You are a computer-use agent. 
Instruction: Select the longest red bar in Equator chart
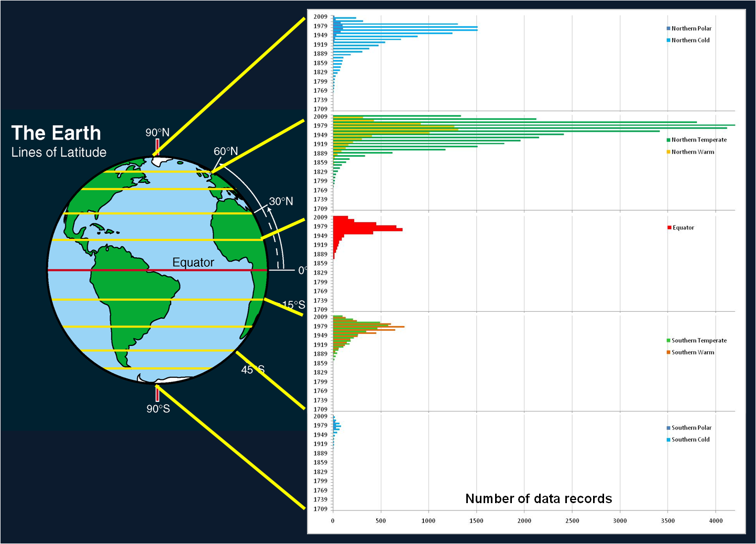(368, 230)
